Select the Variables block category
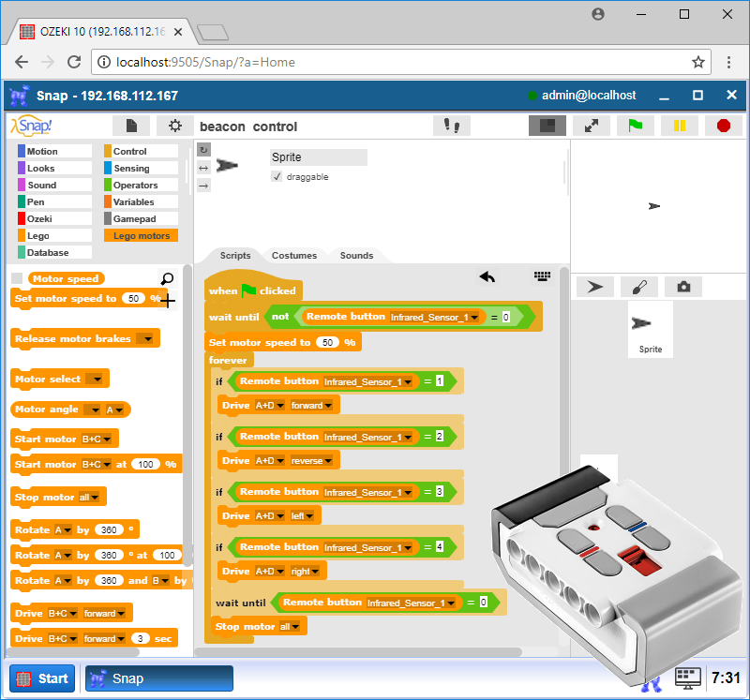Image resolution: width=750 pixels, height=700 pixels. tap(141, 201)
